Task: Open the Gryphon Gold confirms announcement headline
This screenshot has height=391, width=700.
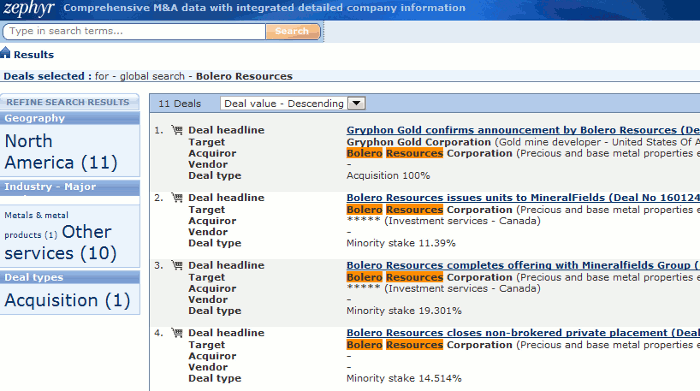Action: pos(523,130)
